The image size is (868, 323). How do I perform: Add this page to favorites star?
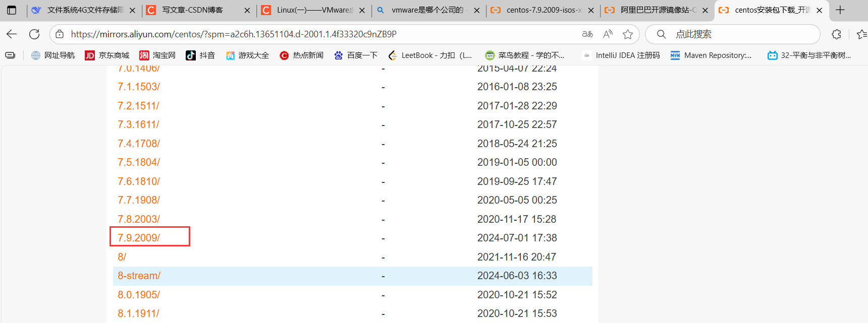click(x=628, y=34)
